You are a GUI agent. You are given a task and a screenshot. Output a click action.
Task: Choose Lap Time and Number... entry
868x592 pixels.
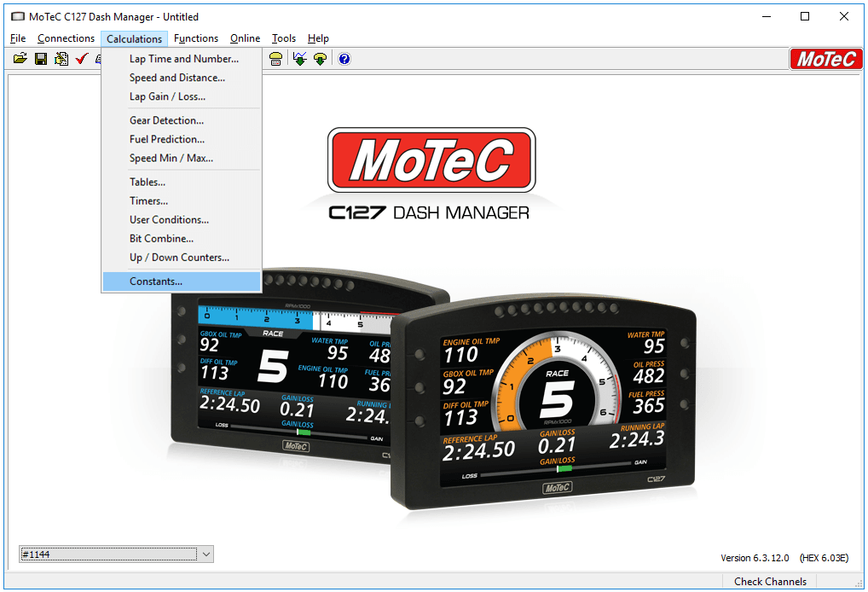(x=182, y=59)
